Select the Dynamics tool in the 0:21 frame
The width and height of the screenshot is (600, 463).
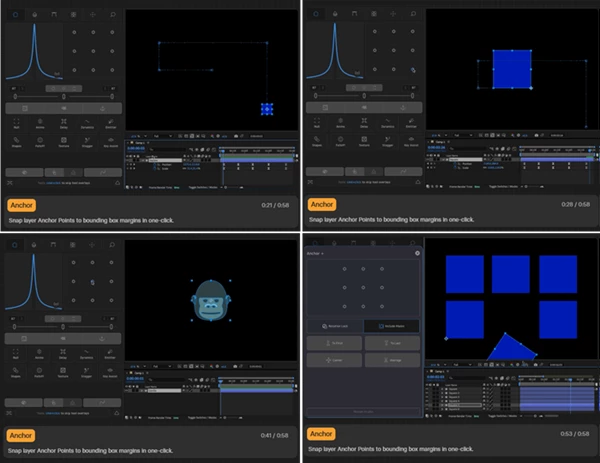coord(87,123)
